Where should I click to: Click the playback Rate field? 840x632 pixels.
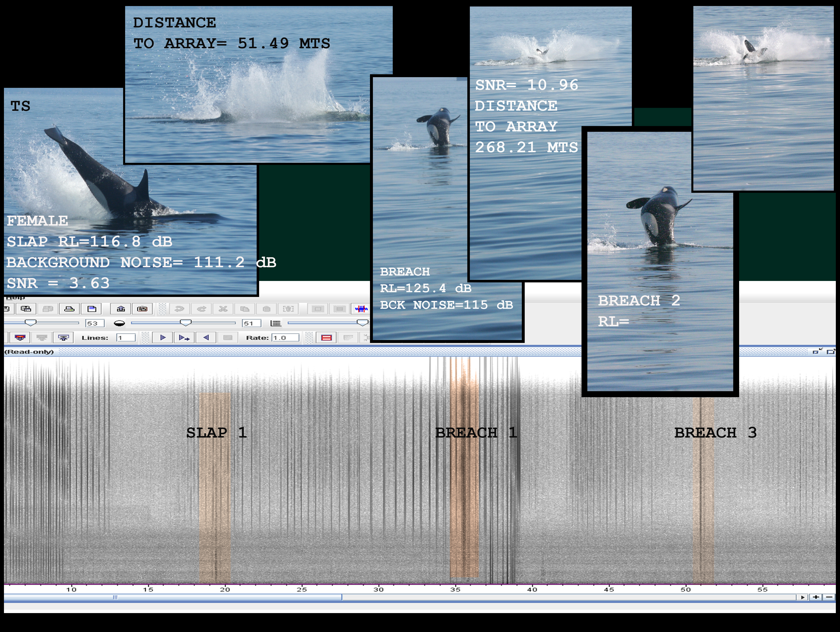(285, 338)
